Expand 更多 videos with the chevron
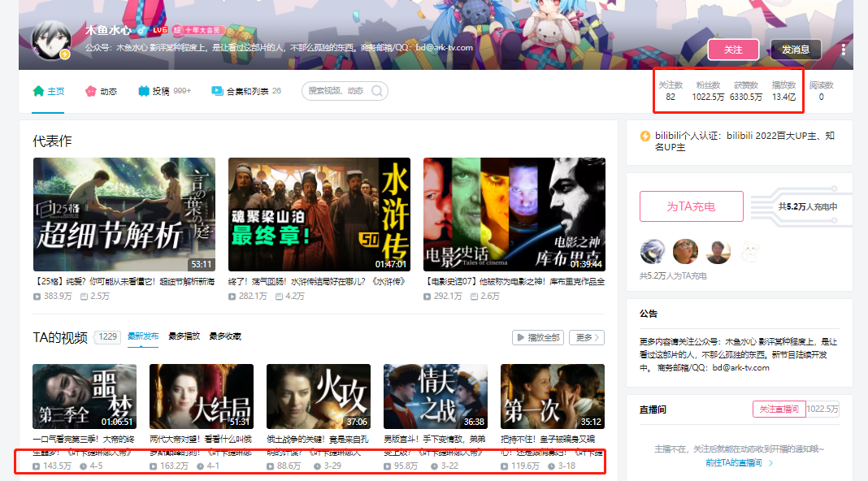This screenshot has width=868, height=481. point(587,337)
